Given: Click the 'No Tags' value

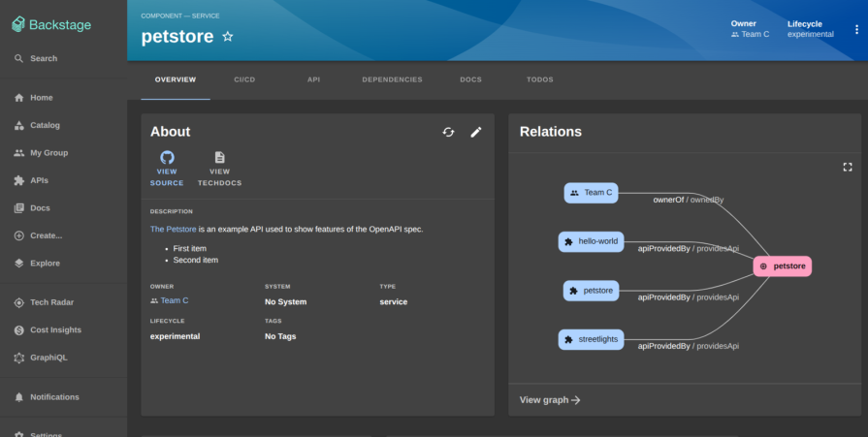Looking at the screenshot, I should pos(280,336).
